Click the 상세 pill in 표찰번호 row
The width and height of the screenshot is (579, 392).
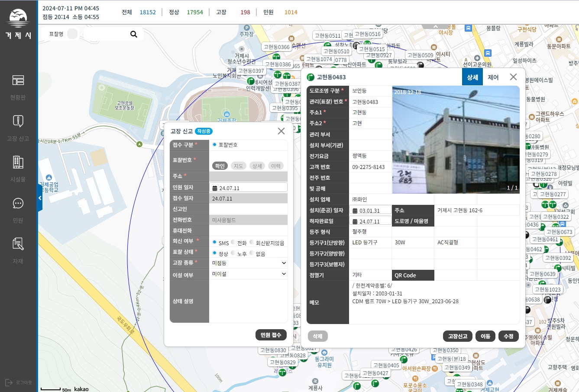click(x=257, y=166)
